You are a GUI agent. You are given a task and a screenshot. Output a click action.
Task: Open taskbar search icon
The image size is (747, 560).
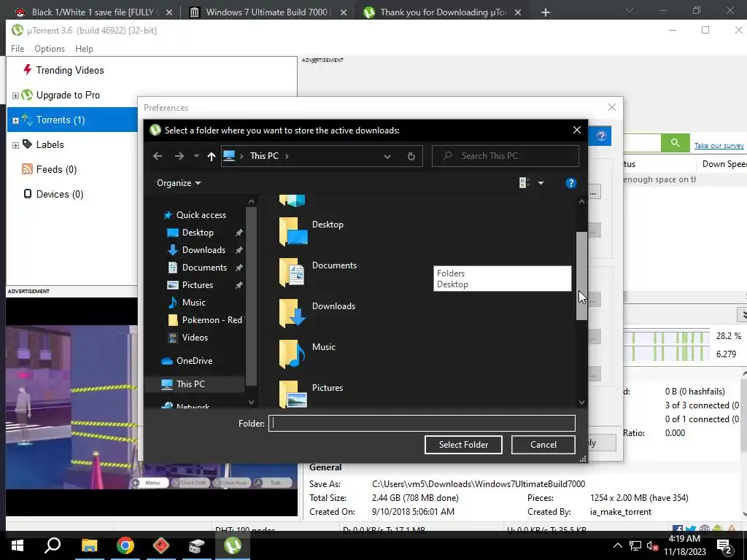pyautogui.click(x=53, y=545)
